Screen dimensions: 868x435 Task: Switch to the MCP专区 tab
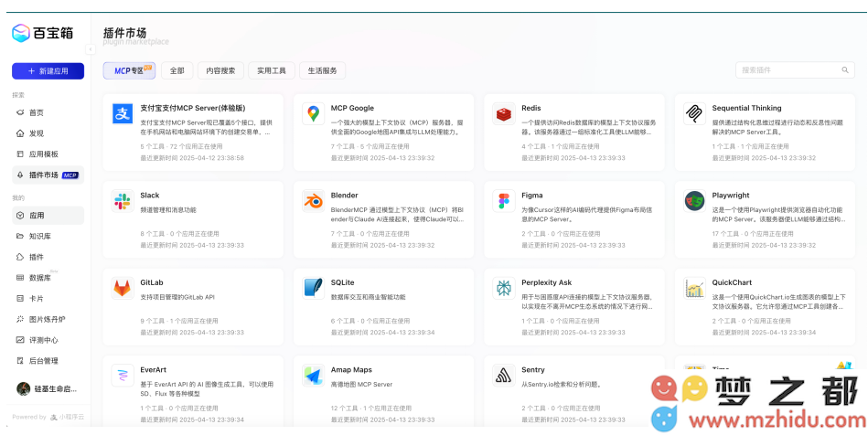click(x=129, y=71)
